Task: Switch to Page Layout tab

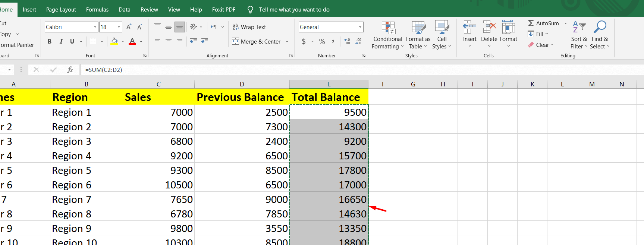Action: [61, 10]
